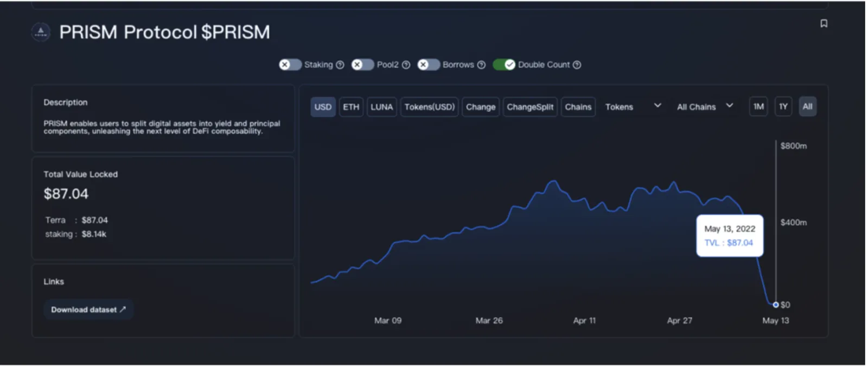Click the Mar 26 axis label
The image size is (868, 367).
(489, 320)
